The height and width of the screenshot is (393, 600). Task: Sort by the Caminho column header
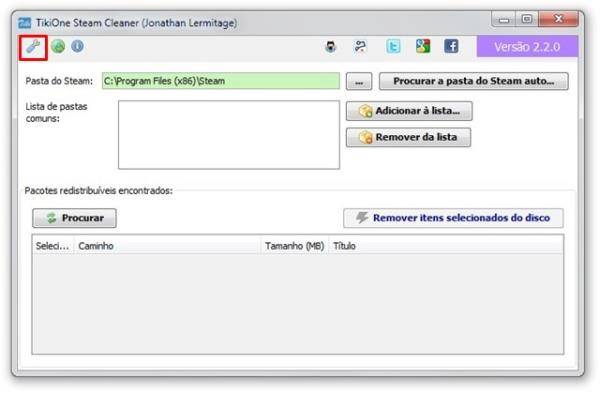click(167, 246)
